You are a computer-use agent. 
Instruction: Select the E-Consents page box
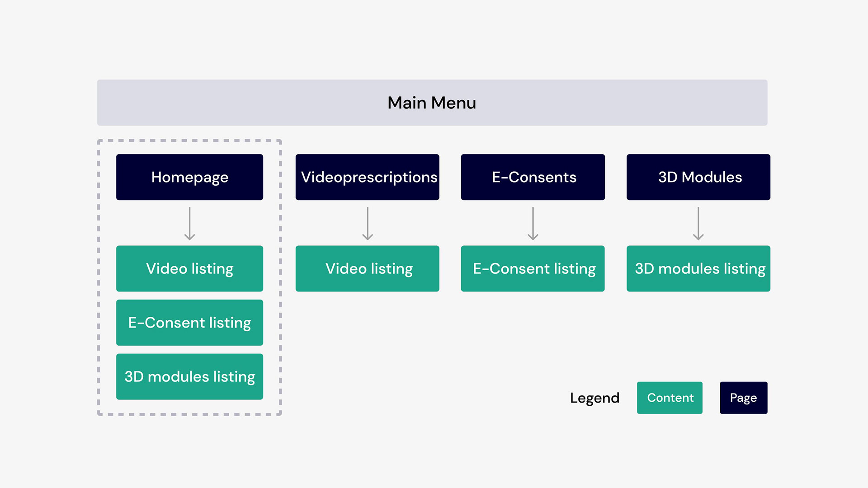[x=533, y=177]
